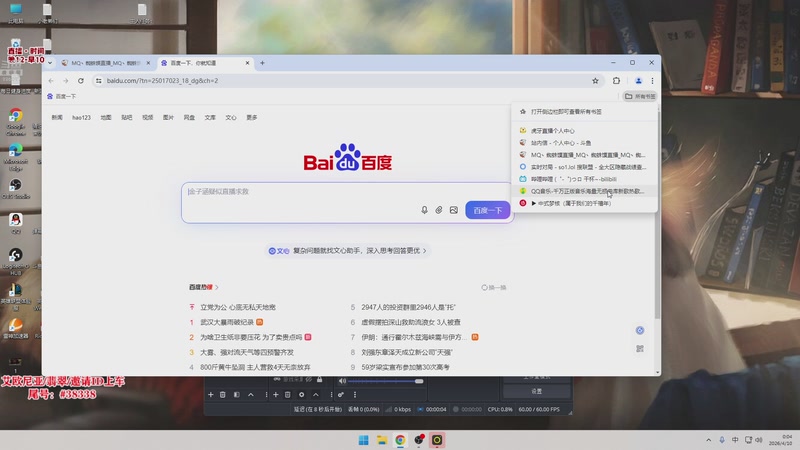Open Chrome three-dot menu
The width and height of the screenshot is (800, 450).
coord(652,81)
